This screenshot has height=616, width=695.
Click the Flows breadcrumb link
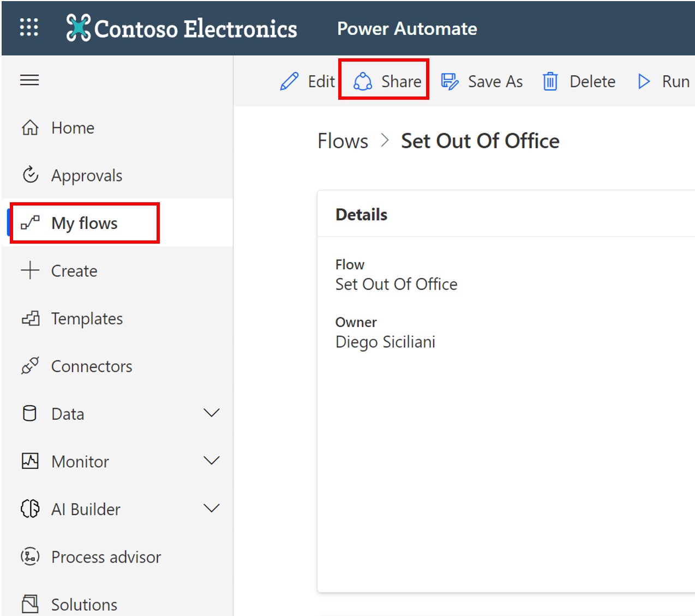click(x=343, y=140)
